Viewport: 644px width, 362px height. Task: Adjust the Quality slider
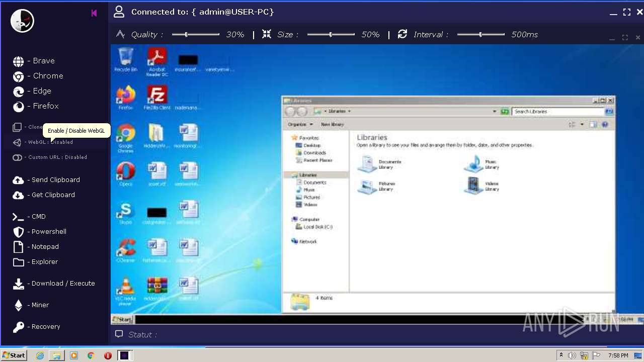coord(196,34)
